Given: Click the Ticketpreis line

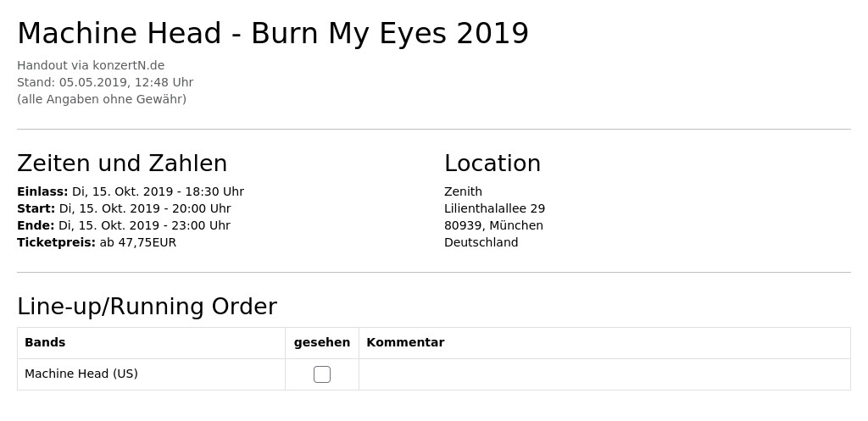Looking at the screenshot, I should coord(97,242).
